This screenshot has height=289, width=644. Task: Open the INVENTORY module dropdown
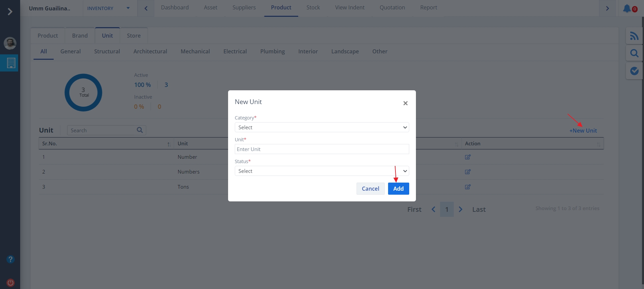pos(108,8)
